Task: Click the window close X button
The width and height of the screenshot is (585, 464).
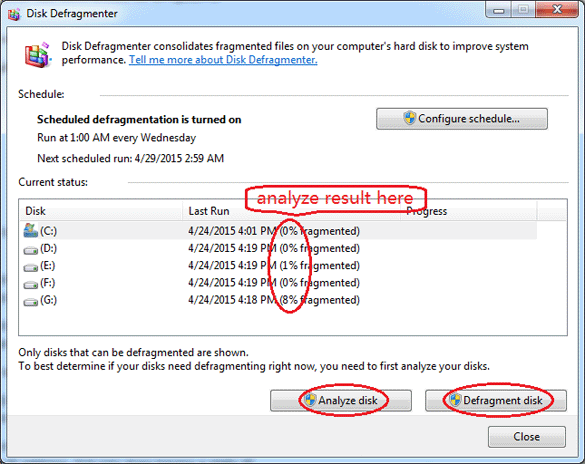Action: [x=557, y=10]
